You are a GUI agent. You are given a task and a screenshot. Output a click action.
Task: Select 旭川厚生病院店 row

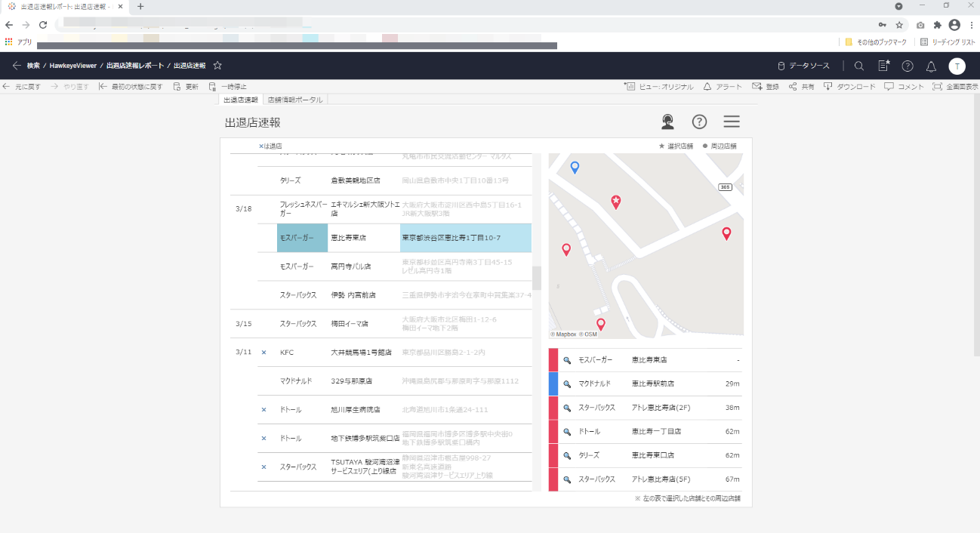pyautogui.click(x=355, y=410)
